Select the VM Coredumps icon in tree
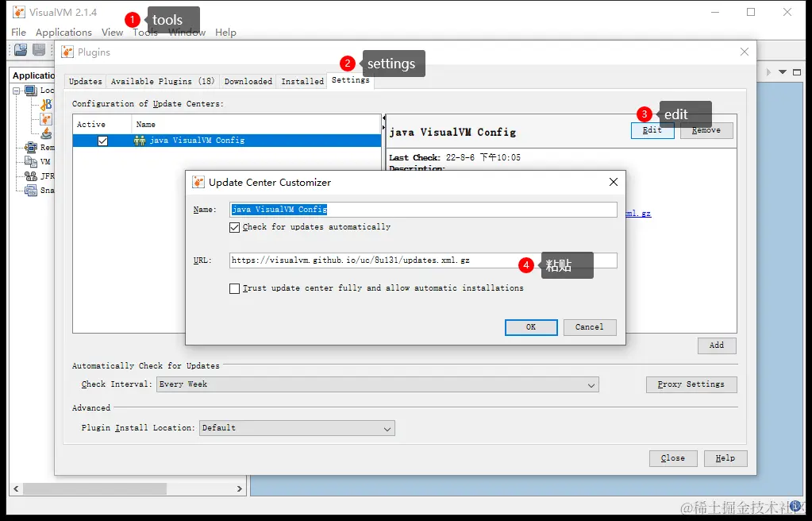This screenshot has height=521, width=812. click(x=31, y=161)
